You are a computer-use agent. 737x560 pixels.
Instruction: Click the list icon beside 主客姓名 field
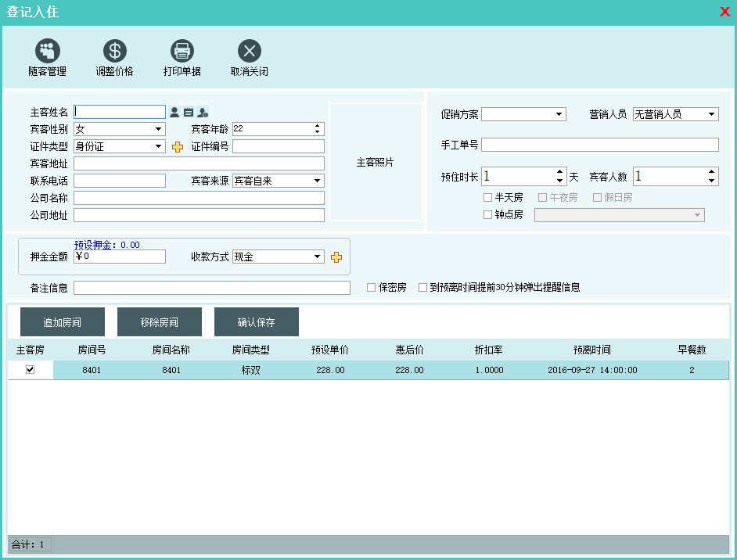[189, 113]
